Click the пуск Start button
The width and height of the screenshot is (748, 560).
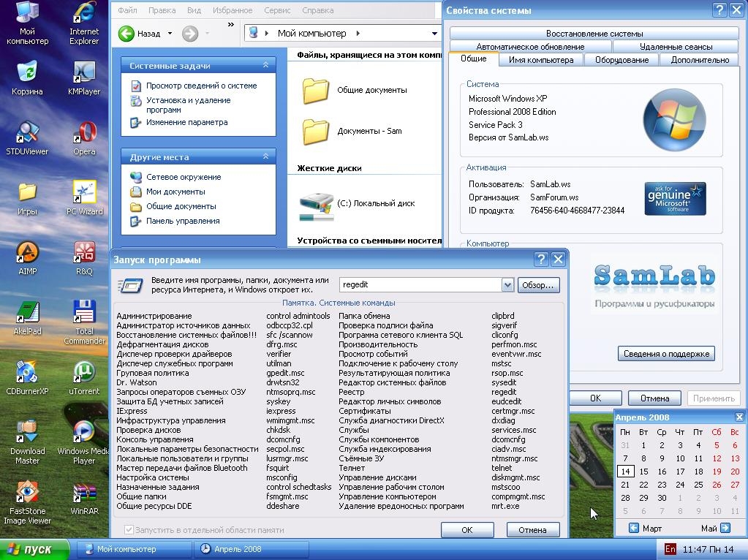35,549
